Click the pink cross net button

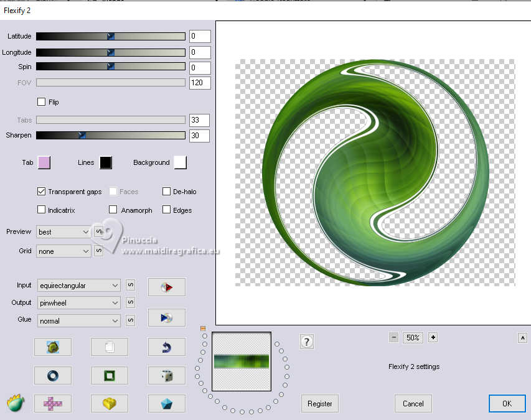click(x=53, y=403)
